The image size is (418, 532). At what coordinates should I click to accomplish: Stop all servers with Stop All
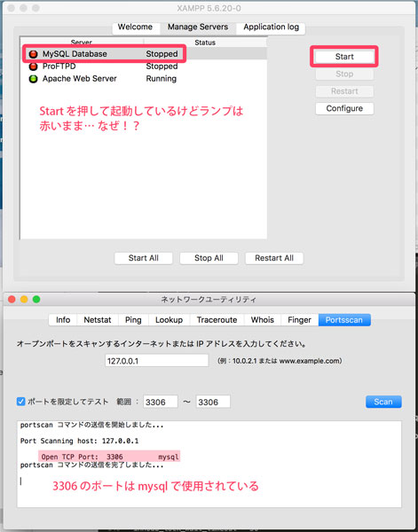pyautogui.click(x=209, y=258)
